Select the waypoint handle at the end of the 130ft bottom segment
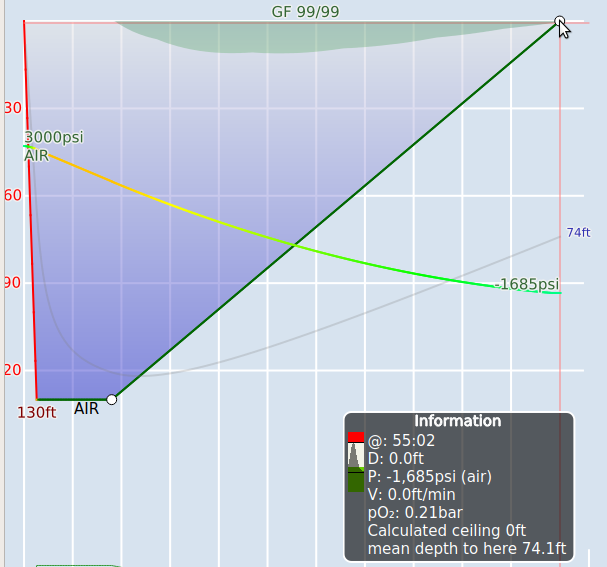The width and height of the screenshot is (607, 567). point(111,399)
